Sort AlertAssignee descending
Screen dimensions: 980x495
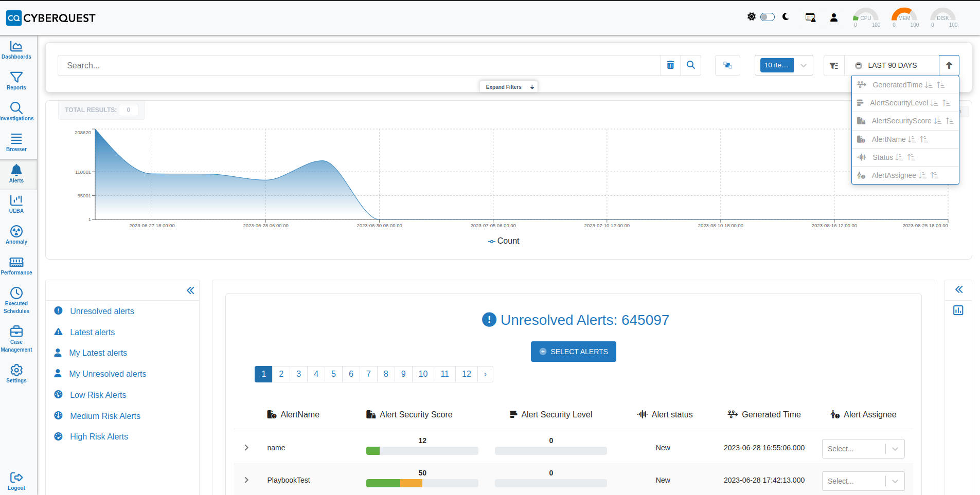922,175
